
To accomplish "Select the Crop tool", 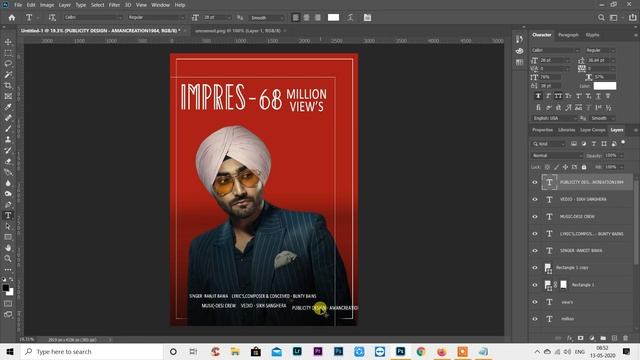I will pyautogui.click(x=8, y=85).
